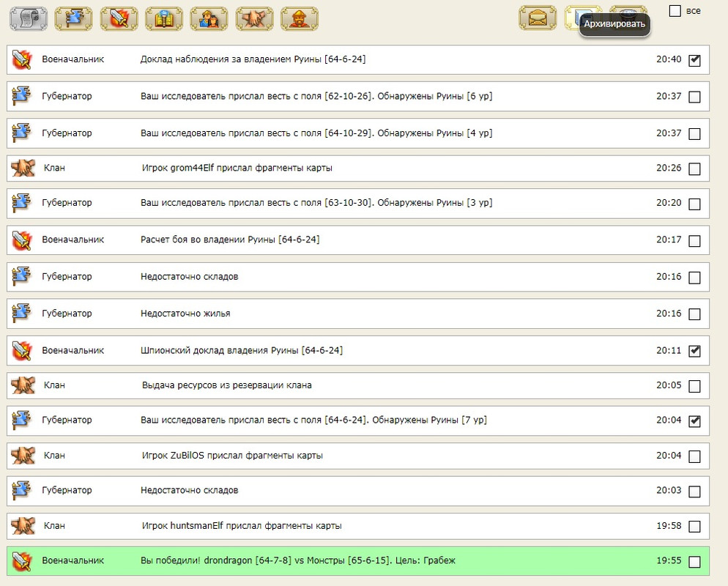Open message about Руины [3 ур] discovery

click(316, 203)
